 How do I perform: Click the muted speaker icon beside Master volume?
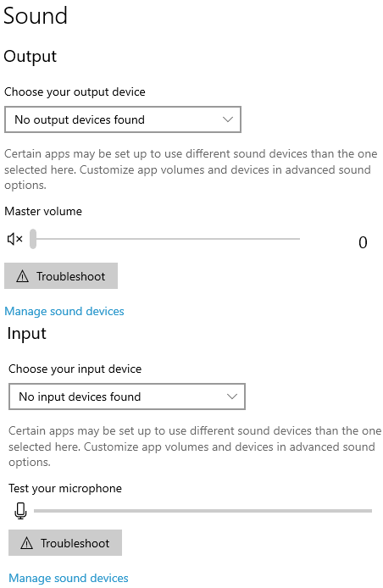click(x=15, y=239)
